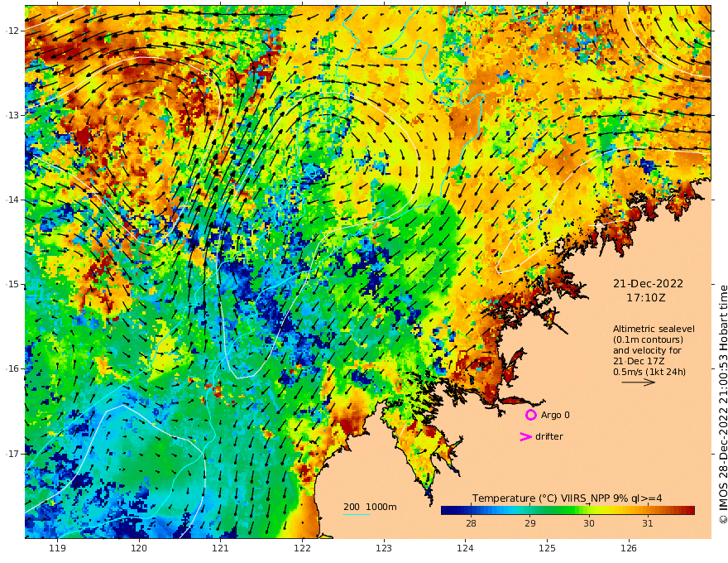Click the 'drifter' legend label
728x563 pixels.
coord(549,436)
